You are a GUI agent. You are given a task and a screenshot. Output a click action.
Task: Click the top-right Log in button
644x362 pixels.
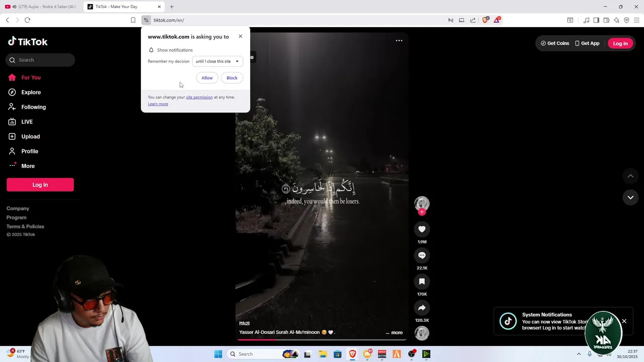620,43
